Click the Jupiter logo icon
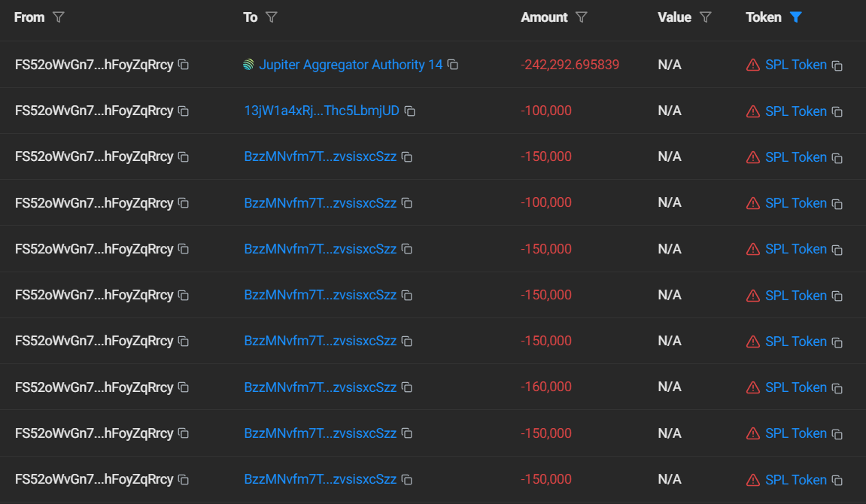This screenshot has height=504, width=866. pos(249,65)
